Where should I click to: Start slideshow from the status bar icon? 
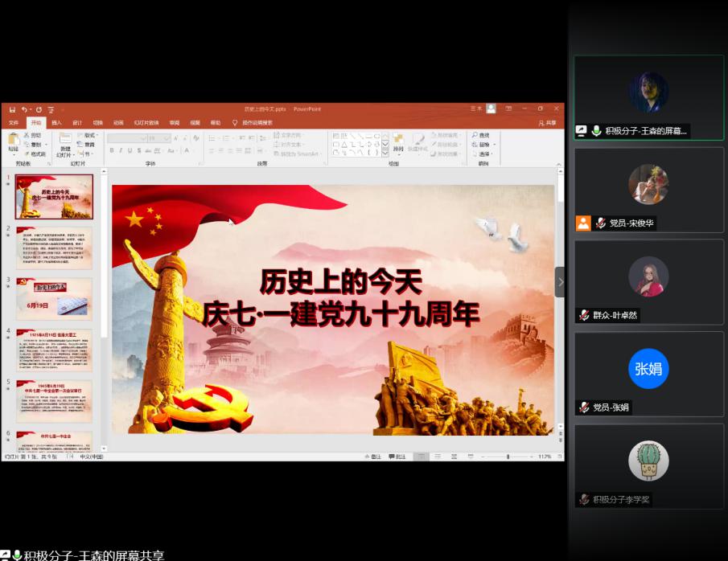tap(471, 457)
